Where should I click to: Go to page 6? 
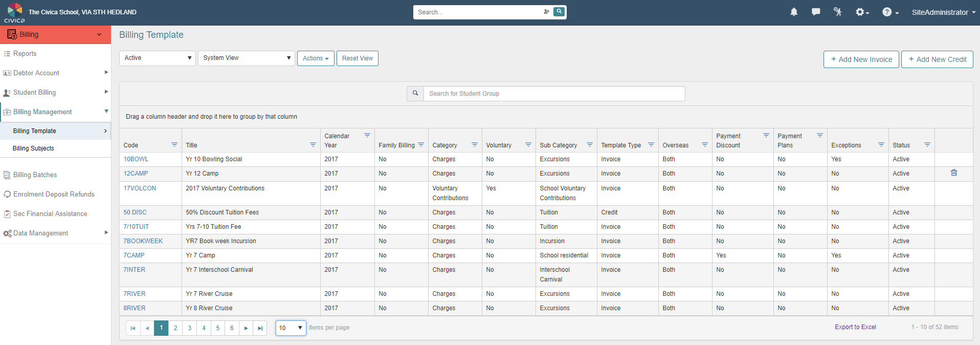[232, 328]
